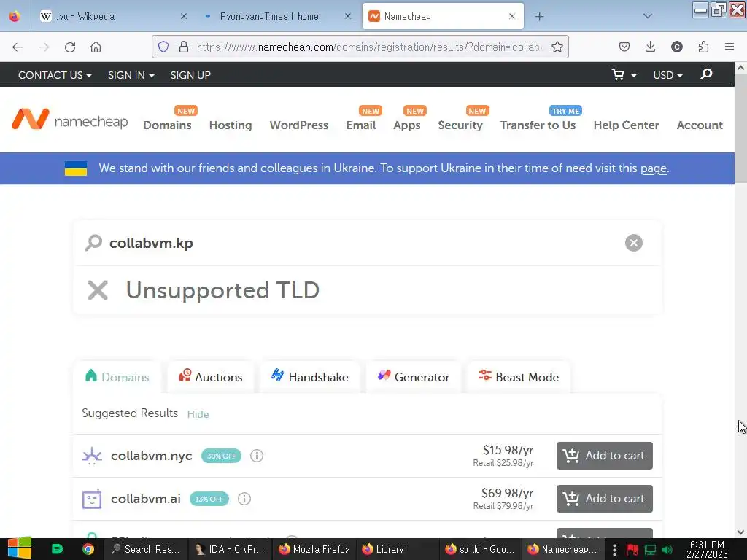This screenshot has height=560, width=747.
Task: Bookmark this page with the star icon
Action: click(x=557, y=47)
